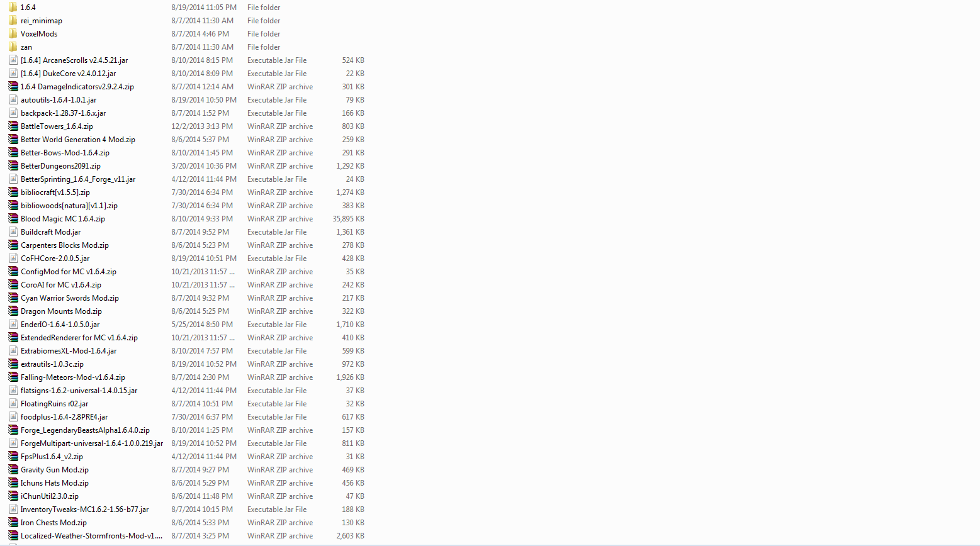Click the ExtendedRenderer zip icon
The height and width of the screenshot is (546, 980).
[13, 338]
